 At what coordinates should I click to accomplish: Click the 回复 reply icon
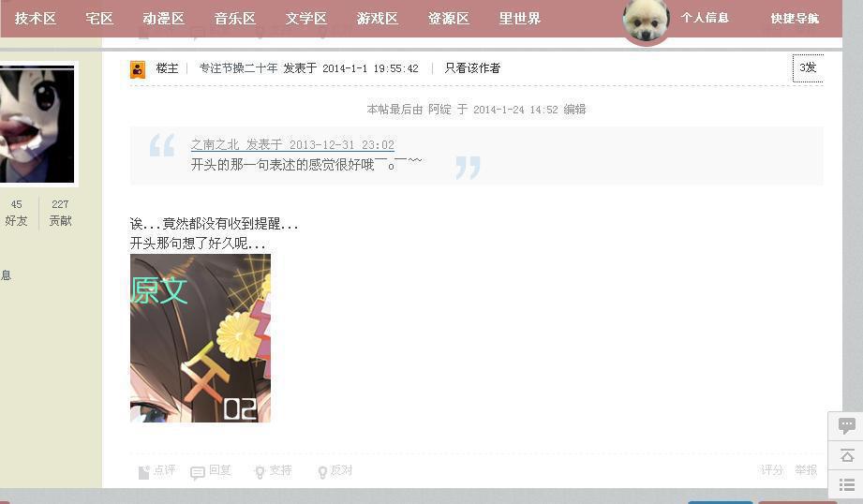point(198,473)
